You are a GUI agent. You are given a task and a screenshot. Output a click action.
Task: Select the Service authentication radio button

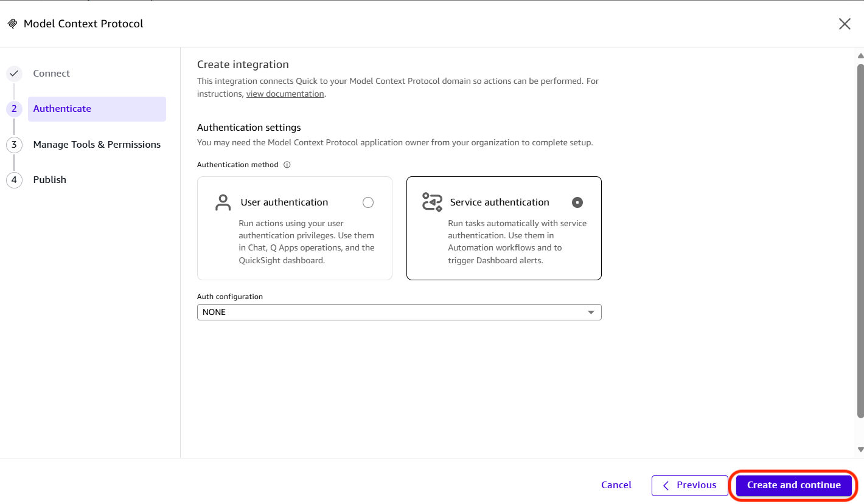pos(577,202)
